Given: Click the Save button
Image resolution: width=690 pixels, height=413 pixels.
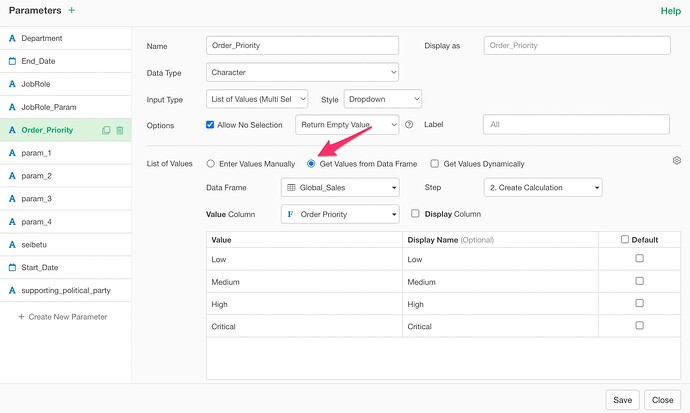Looking at the screenshot, I should tap(622, 400).
